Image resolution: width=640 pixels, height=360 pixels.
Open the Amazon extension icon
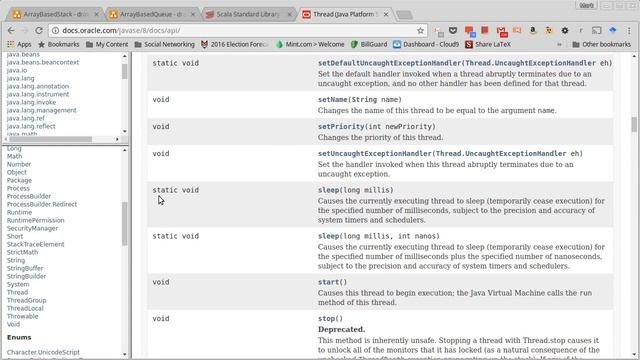pos(533,31)
